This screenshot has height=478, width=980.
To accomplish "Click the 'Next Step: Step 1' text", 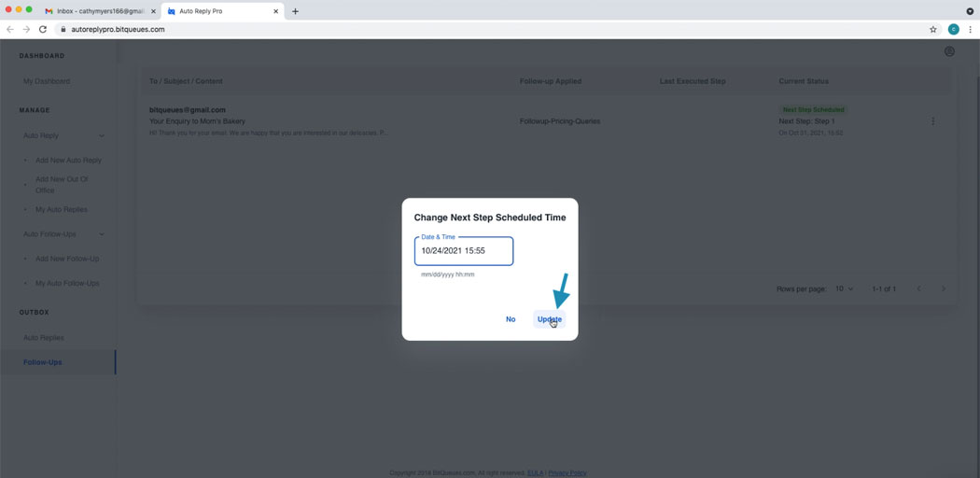I will coord(807,121).
